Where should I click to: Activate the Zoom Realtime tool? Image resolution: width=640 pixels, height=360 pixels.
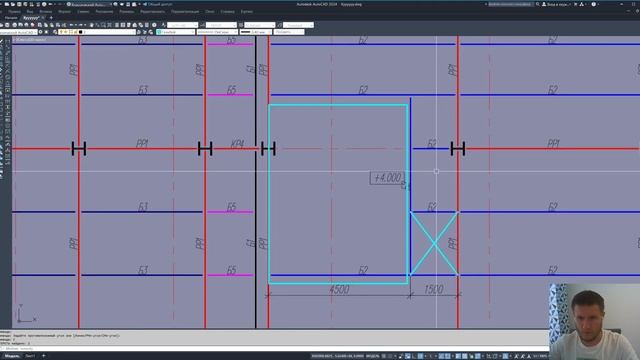97,25
